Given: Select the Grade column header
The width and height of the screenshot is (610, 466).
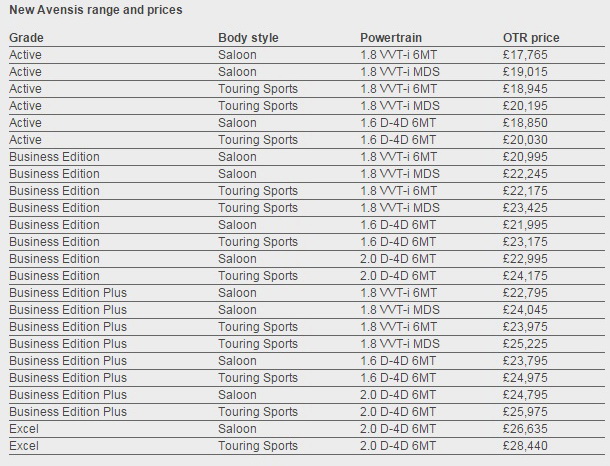Looking at the screenshot, I should [26, 38].
